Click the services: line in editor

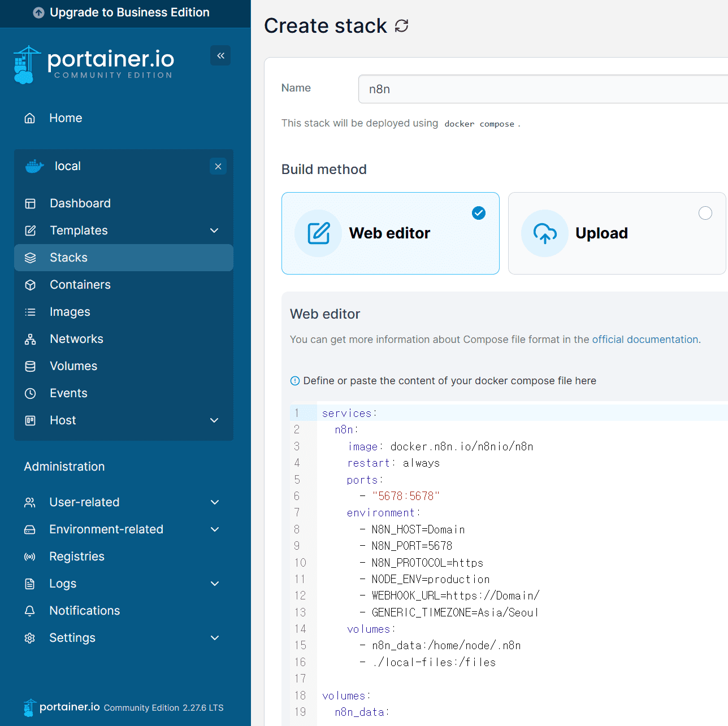click(349, 414)
